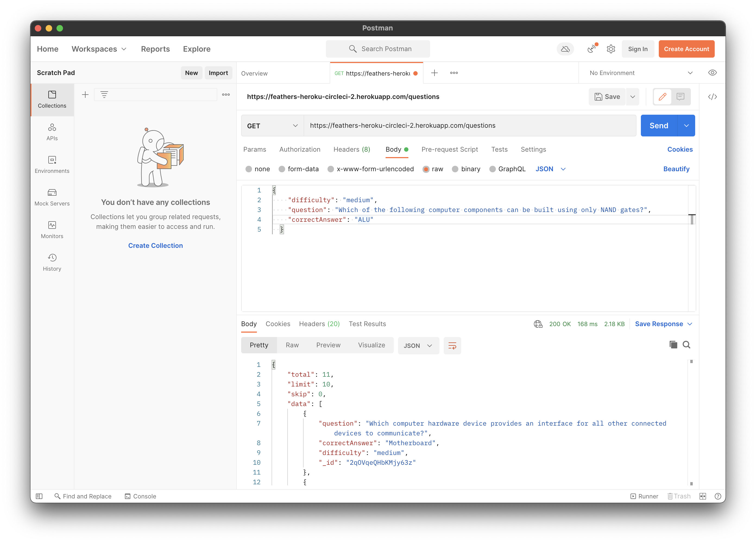Open the environment quick look eye icon
This screenshot has height=543, width=756.
712,73
